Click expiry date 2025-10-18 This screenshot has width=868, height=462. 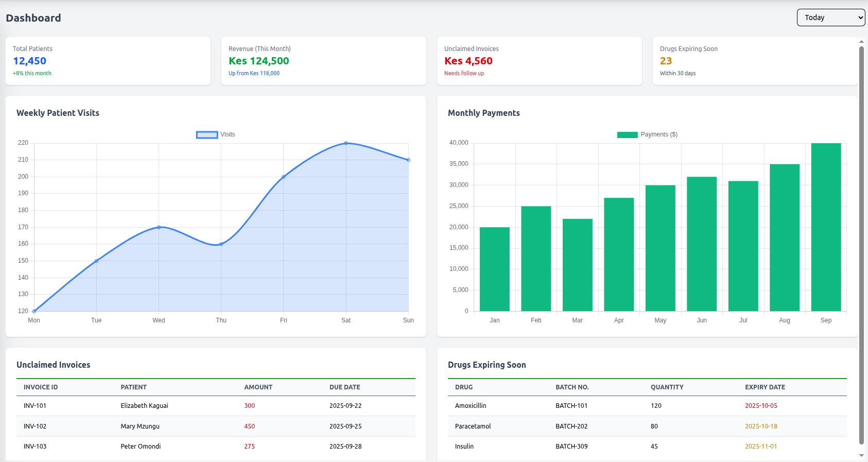pyautogui.click(x=761, y=426)
